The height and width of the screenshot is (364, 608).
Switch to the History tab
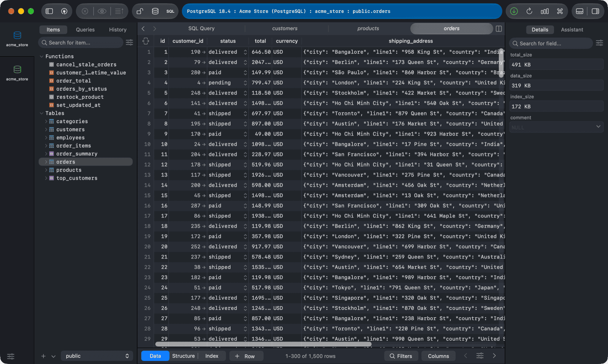click(118, 30)
